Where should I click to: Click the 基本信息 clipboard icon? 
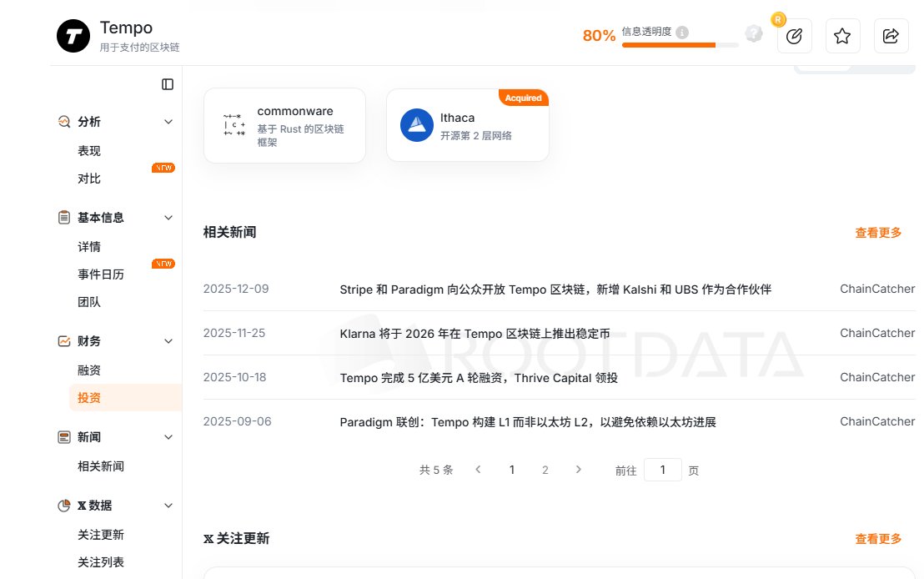pyautogui.click(x=64, y=217)
